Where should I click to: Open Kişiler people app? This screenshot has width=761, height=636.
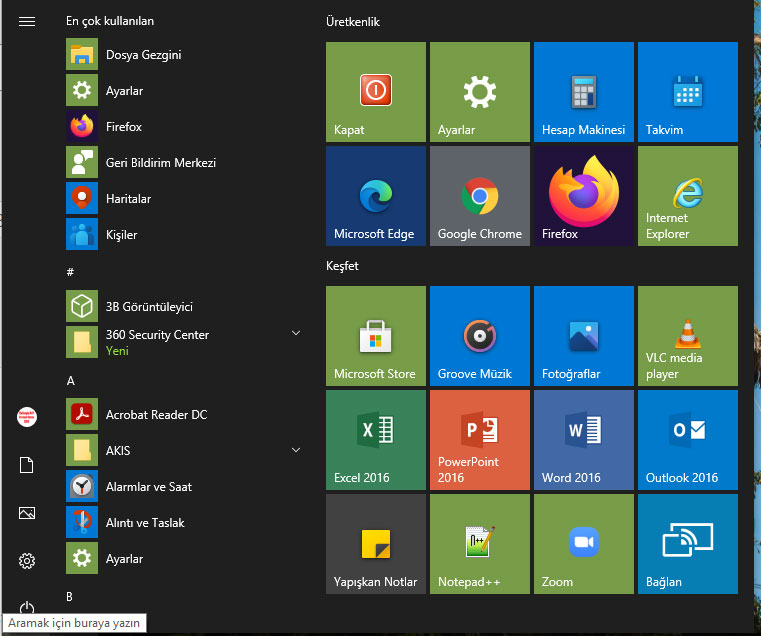click(184, 234)
